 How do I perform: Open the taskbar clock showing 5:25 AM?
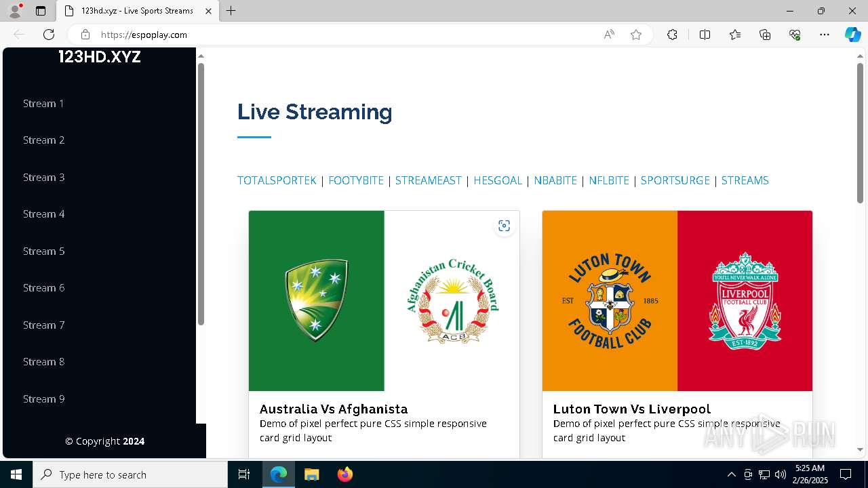pos(810,474)
